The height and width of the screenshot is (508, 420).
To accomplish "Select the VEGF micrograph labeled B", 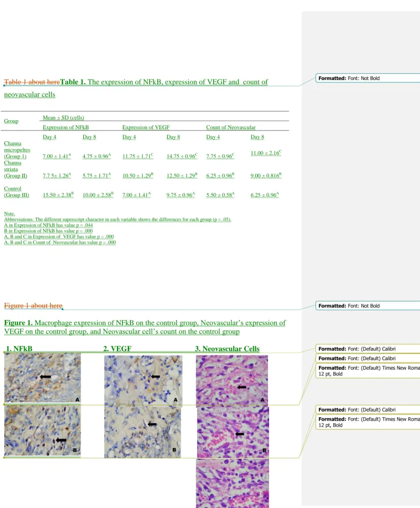I will pyautogui.click(x=143, y=432).
